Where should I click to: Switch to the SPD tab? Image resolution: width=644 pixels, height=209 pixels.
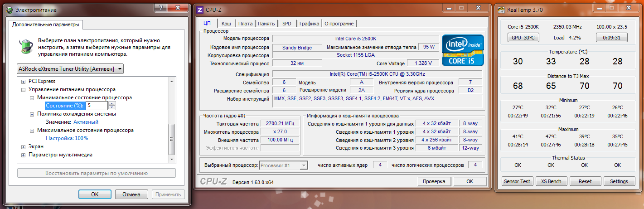[x=287, y=24]
